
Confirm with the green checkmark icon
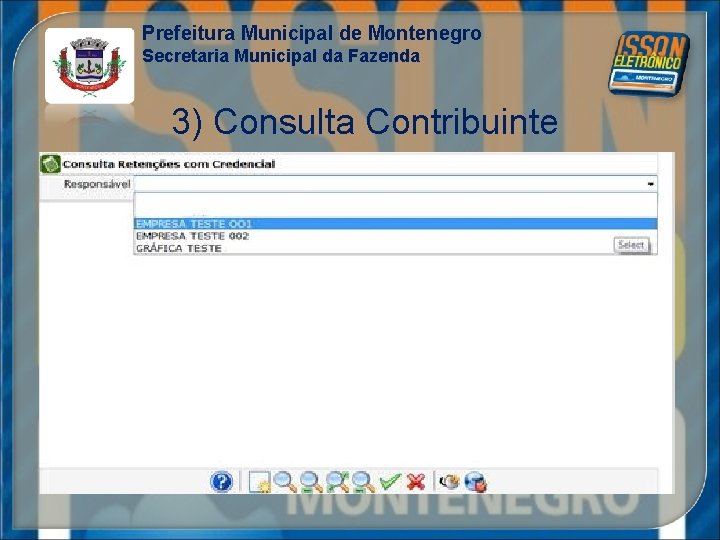tap(390, 482)
